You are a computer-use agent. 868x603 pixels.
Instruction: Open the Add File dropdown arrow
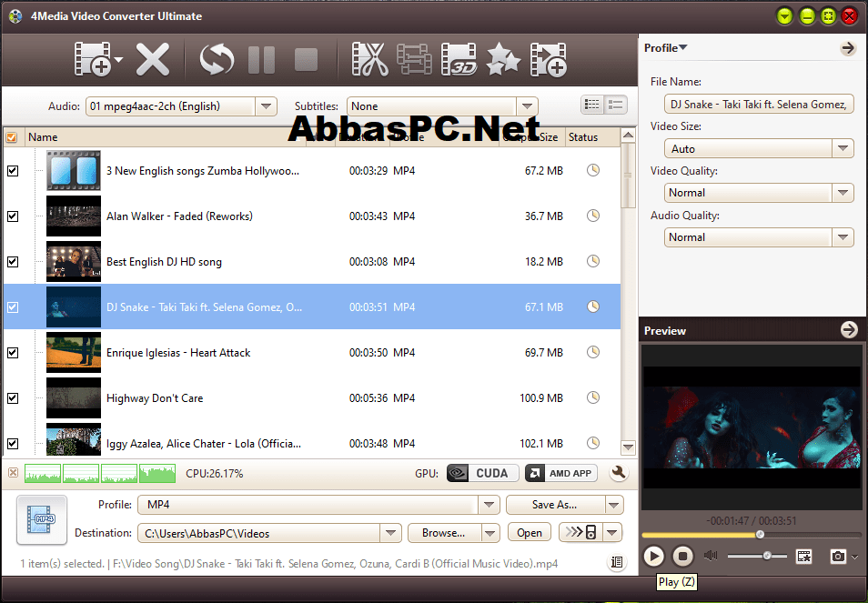tap(118, 58)
